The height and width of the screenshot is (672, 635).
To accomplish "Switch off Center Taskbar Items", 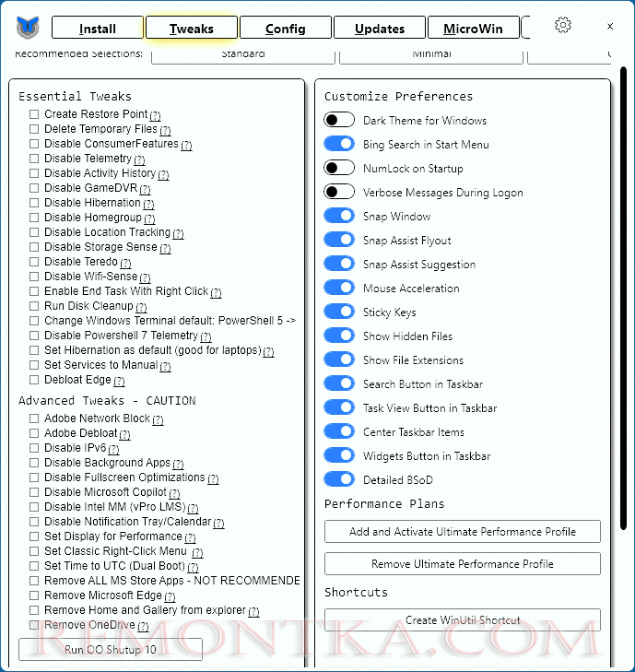I will tap(339, 432).
